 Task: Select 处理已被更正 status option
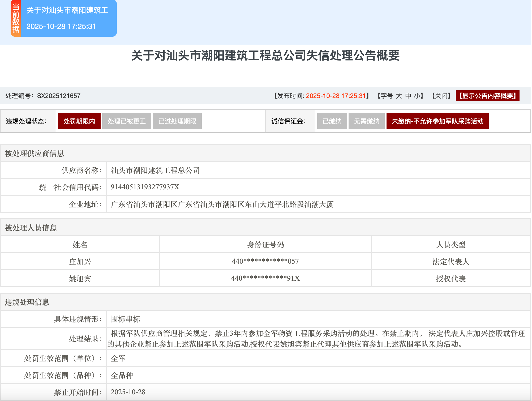tap(127, 121)
